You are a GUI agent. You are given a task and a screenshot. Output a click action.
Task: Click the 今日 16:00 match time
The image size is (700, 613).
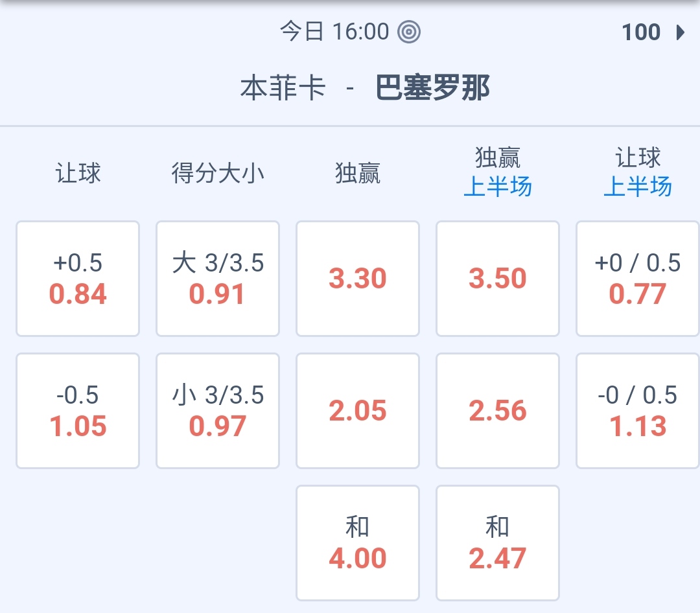(334, 32)
